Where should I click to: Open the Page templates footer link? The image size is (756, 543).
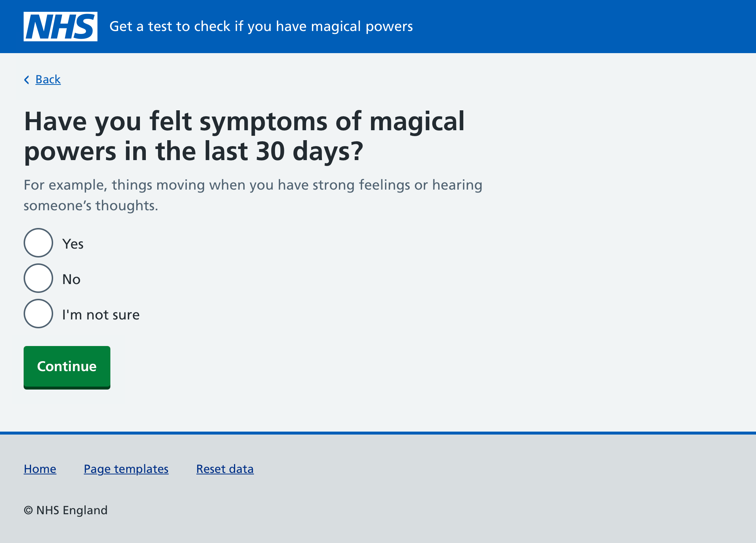click(x=126, y=469)
